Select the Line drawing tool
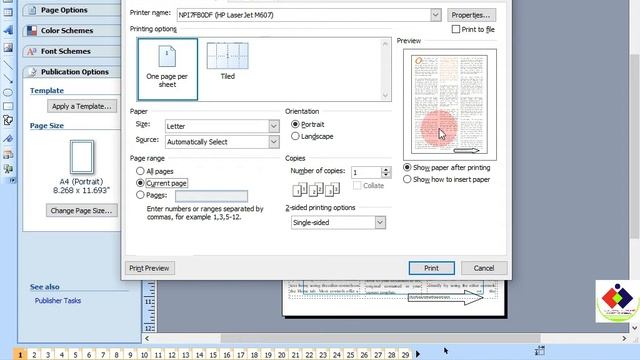This screenshot has width=640, height=360. [8, 65]
